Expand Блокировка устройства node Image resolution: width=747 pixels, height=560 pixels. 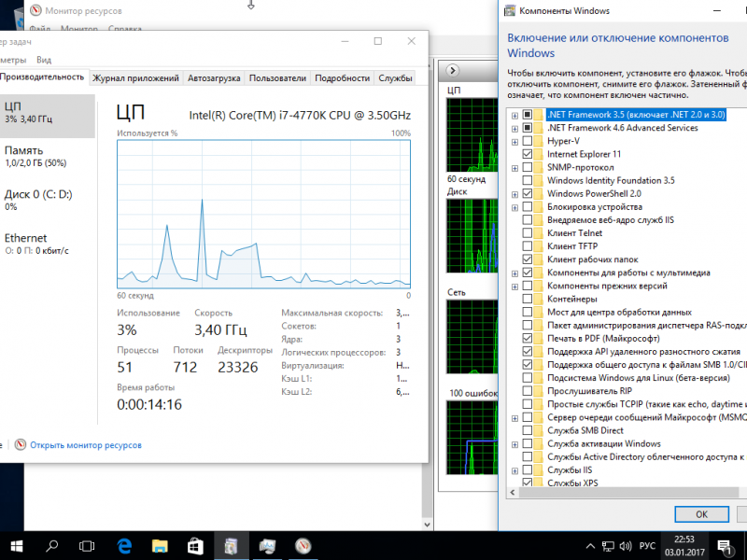pyautogui.click(x=514, y=207)
